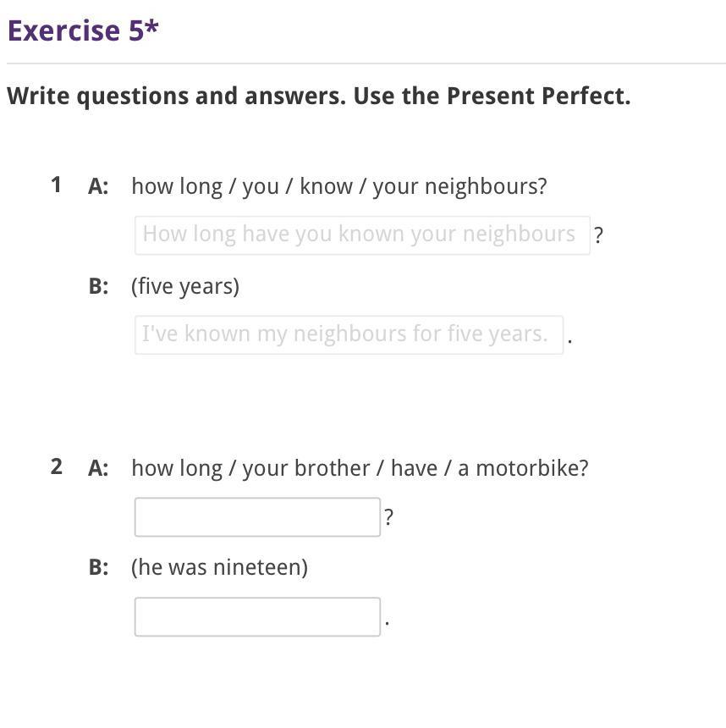
Task: Click the '(he was nineteen)' hint text
Action: tap(219, 567)
